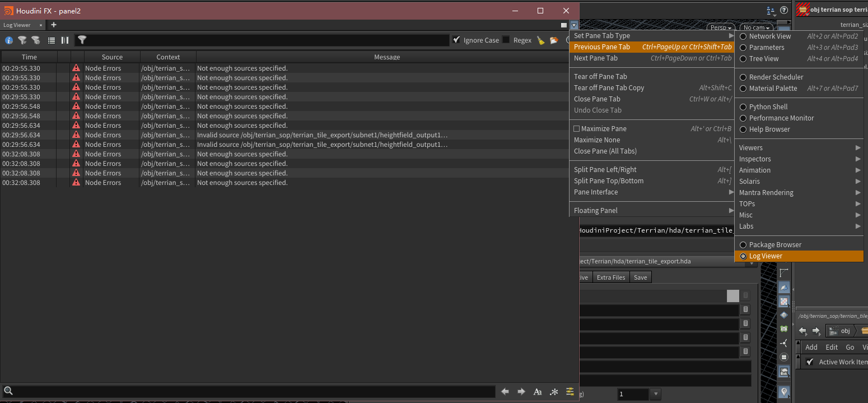868x403 pixels.
Task: Add a new pane tab with plus icon
Action: coord(54,25)
